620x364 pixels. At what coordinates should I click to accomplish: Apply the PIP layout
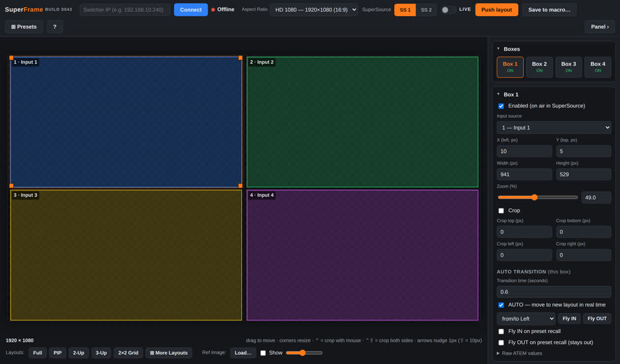(x=57, y=353)
